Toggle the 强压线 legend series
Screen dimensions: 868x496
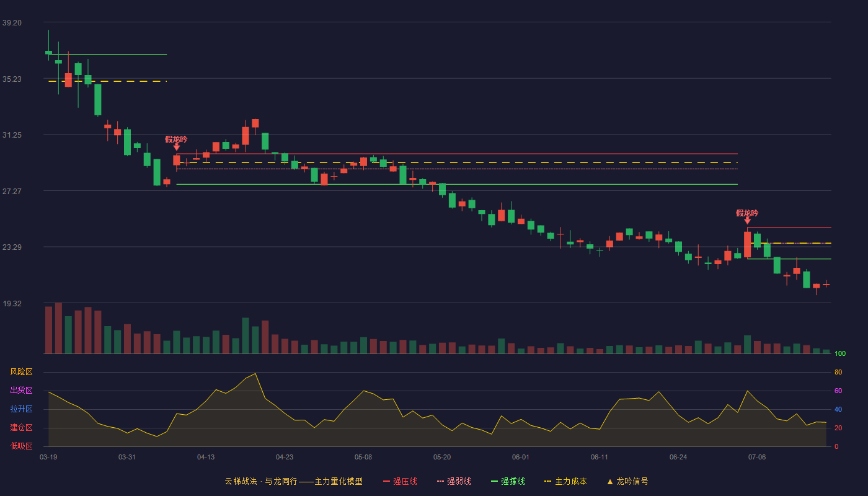400,481
